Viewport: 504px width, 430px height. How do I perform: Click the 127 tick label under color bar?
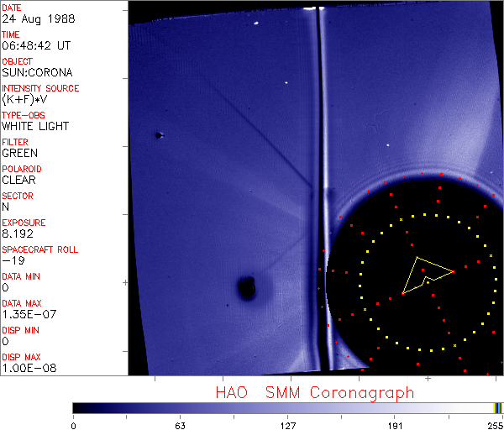(x=287, y=424)
